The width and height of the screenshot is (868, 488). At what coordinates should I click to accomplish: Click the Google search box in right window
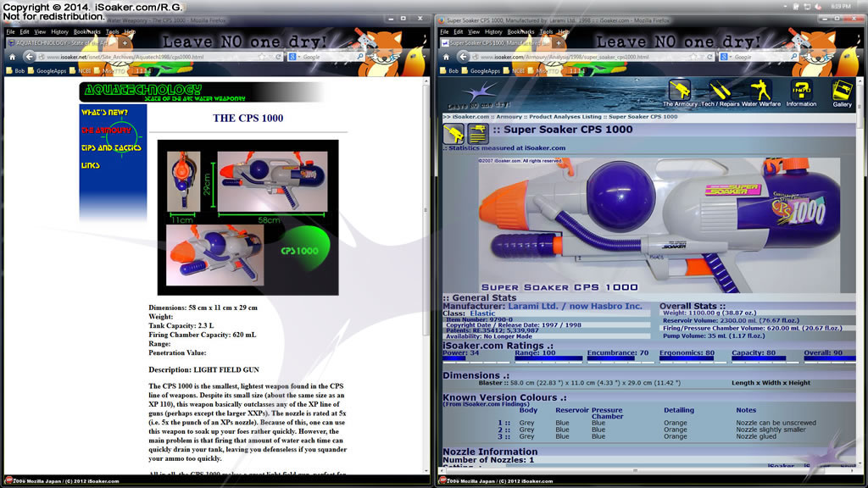760,57
